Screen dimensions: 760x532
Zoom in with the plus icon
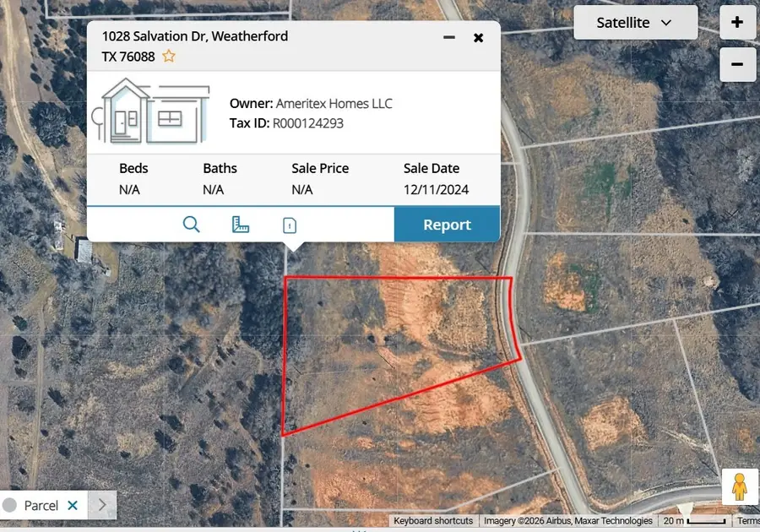[x=736, y=23]
